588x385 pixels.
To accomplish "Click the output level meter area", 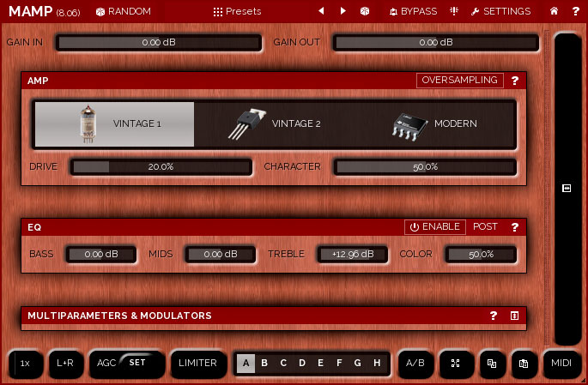I will [567, 189].
